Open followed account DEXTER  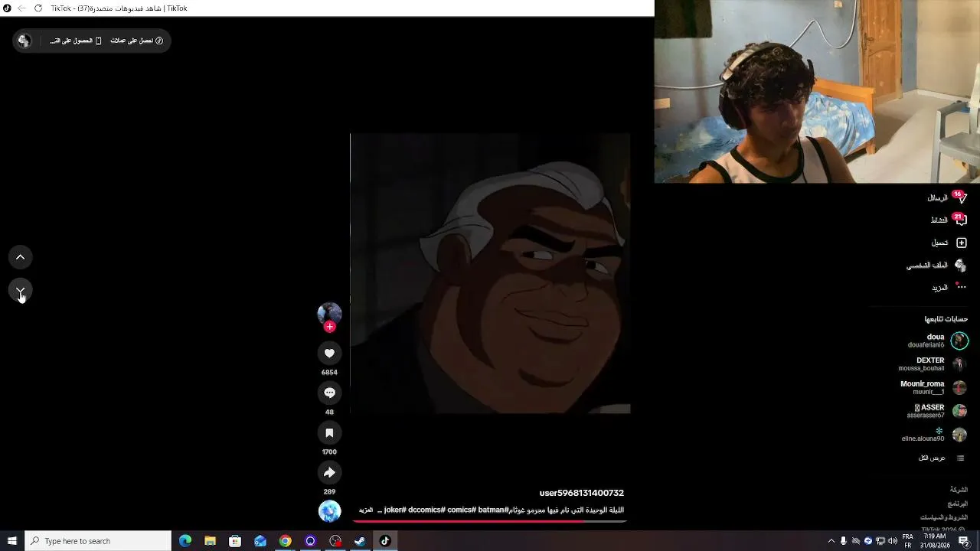click(933, 364)
